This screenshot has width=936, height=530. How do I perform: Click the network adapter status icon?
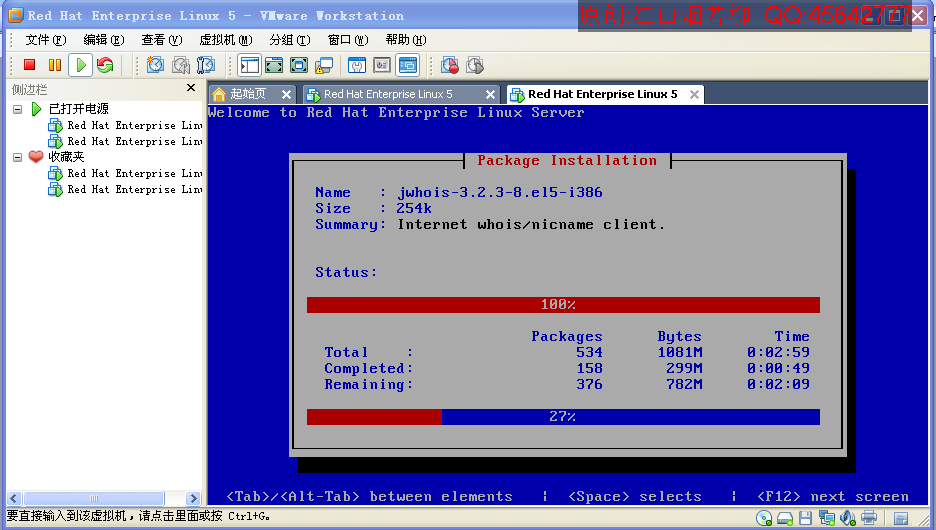827,517
